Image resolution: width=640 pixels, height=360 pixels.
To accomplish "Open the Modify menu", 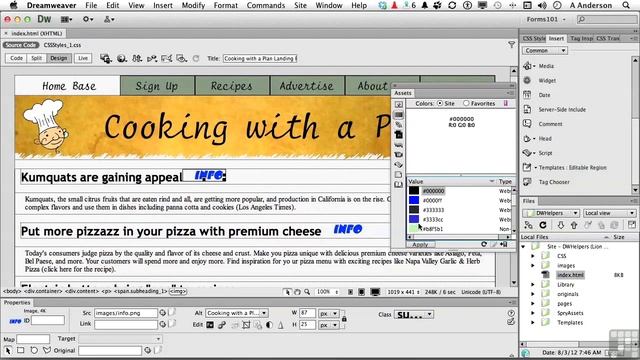I will [193, 5].
